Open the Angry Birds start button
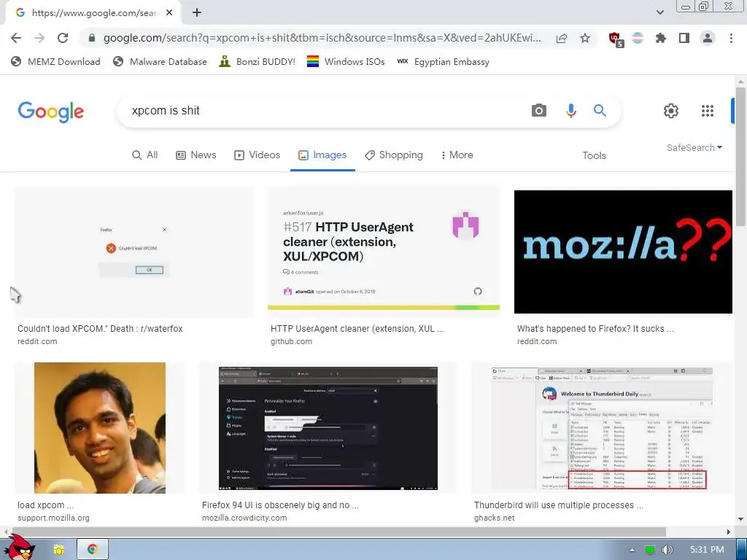Screen dimensions: 747x560 [20, 547]
